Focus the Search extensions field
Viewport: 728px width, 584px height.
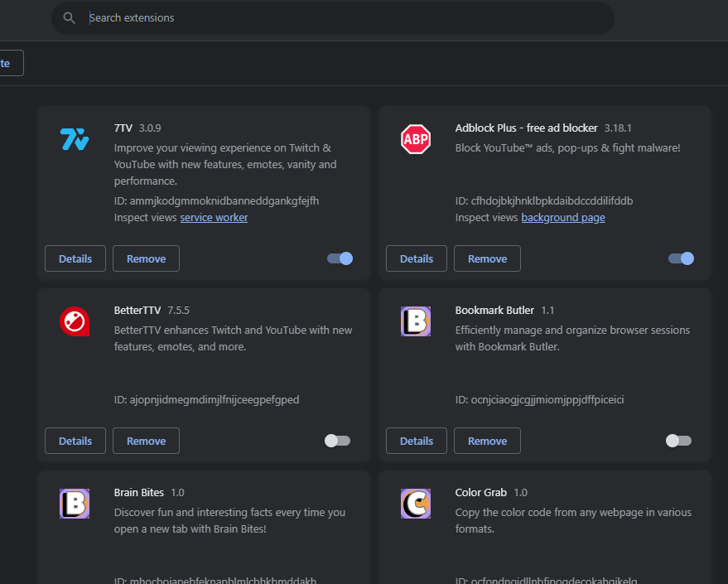[x=333, y=18]
